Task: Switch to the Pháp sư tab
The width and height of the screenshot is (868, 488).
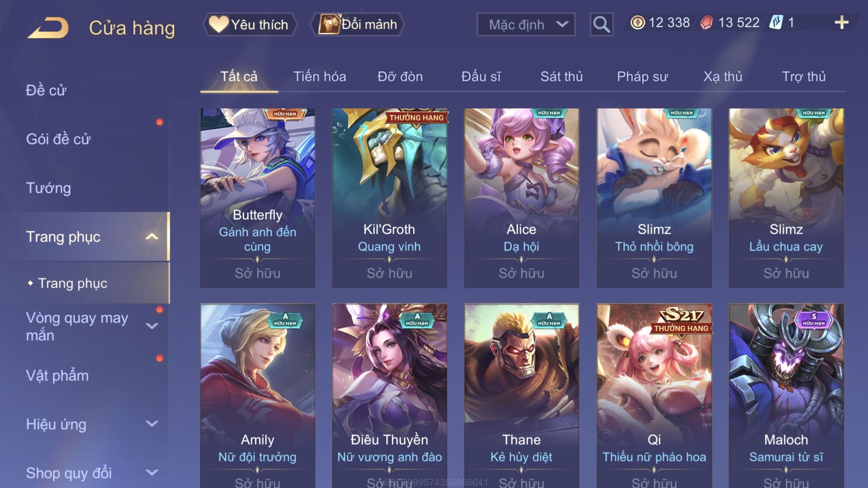Action: pyautogui.click(x=642, y=77)
